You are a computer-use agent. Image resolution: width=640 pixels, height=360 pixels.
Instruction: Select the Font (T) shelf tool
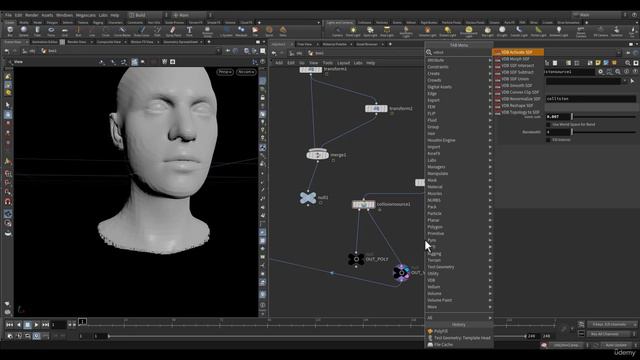click(189, 31)
